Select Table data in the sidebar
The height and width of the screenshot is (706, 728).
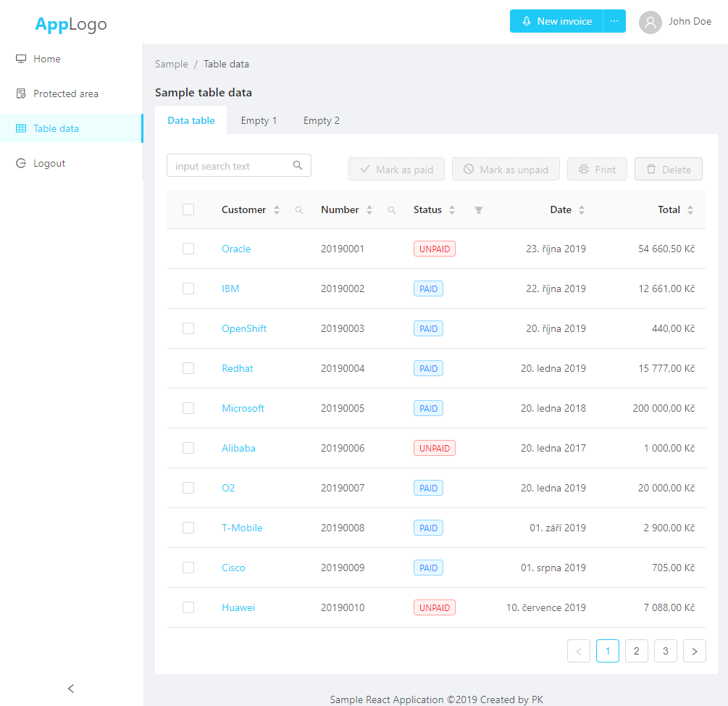pos(71,128)
